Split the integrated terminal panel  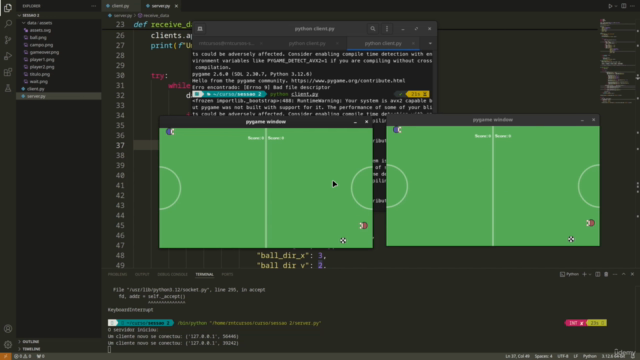coord(598,274)
